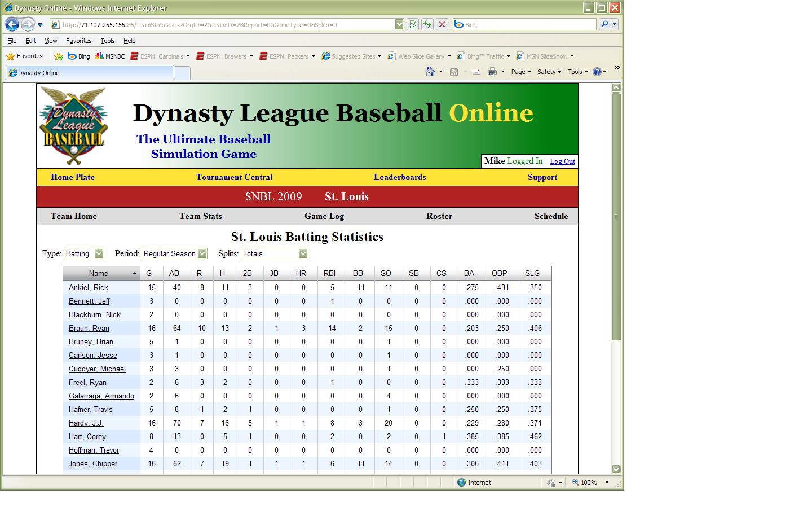Click the Back navigation arrow

12,24
